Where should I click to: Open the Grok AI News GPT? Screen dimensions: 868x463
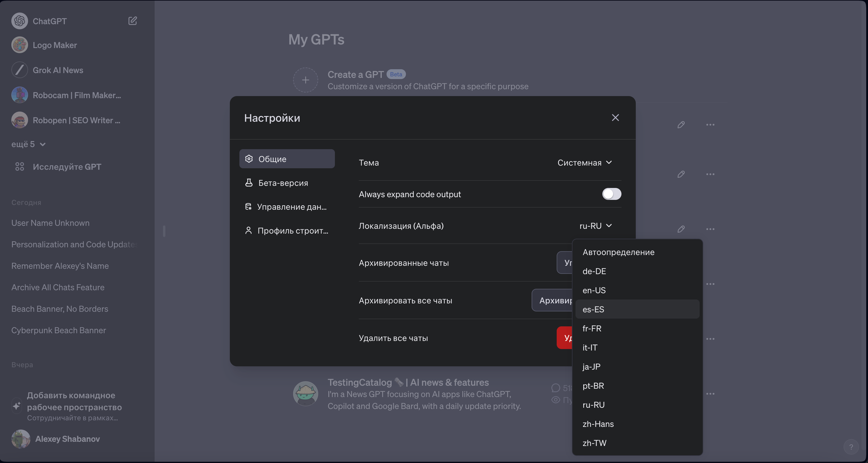tap(58, 70)
